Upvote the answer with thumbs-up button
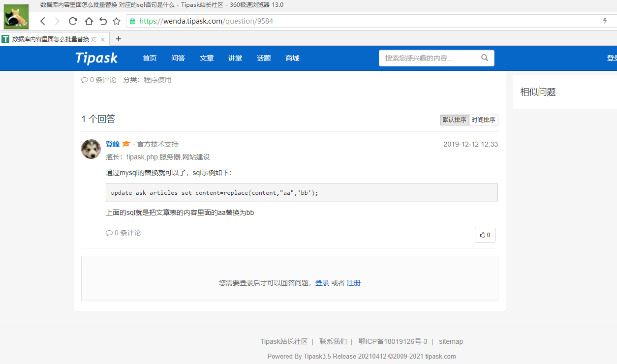617x364 pixels. pyautogui.click(x=485, y=235)
